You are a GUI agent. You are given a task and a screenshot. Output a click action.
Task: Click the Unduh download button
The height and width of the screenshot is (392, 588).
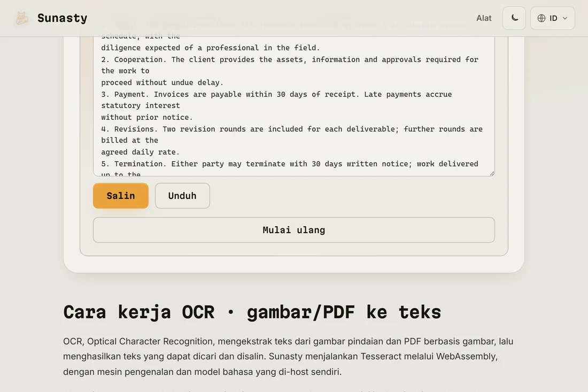(x=182, y=196)
